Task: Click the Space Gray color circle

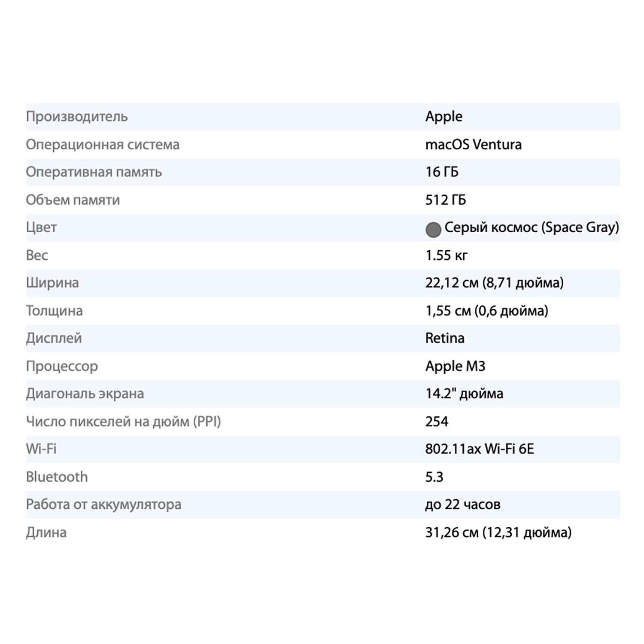Action: click(433, 230)
